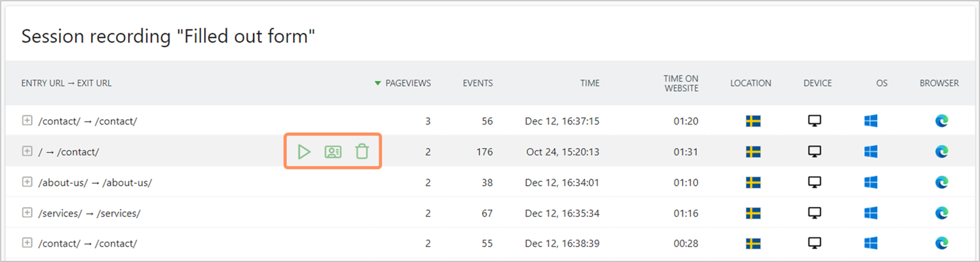Click Sweden flag in /services/ row
The width and height of the screenshot is (980, 262).
tap(753, 213)
